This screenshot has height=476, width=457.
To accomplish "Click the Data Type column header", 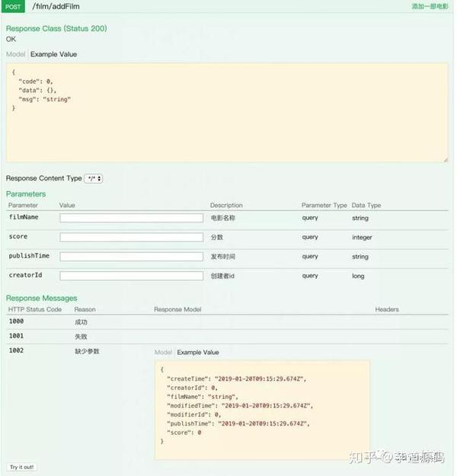I will (366, 205).
